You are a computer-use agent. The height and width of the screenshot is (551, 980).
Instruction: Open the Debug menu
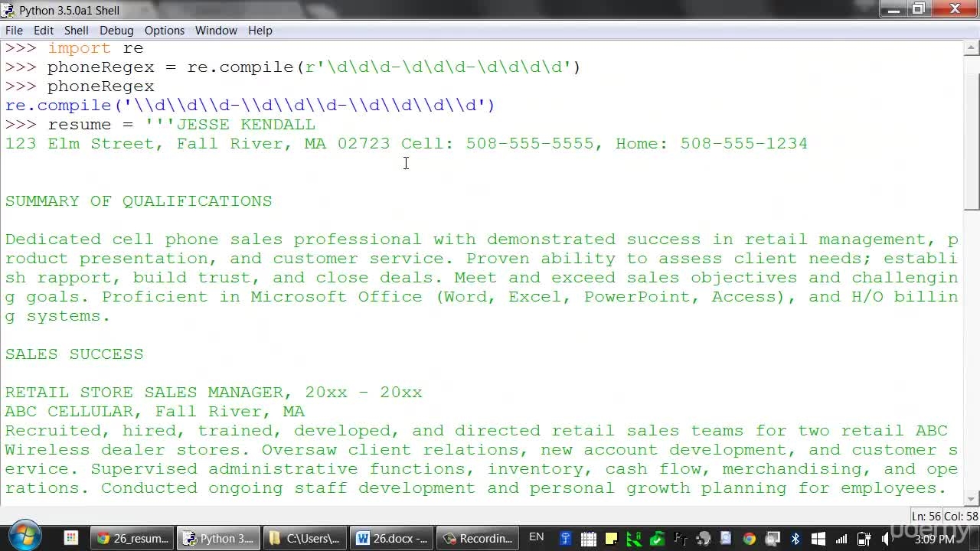point(116,31)
